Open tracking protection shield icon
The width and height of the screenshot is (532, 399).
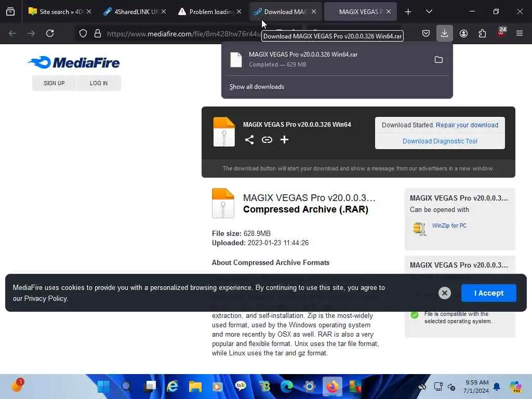[83, 34]
